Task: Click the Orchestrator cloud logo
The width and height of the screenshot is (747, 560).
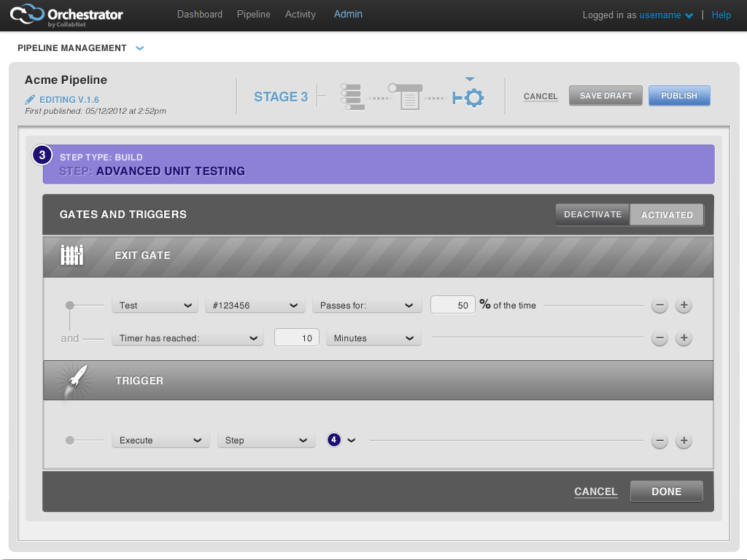Action: [x=28, y=13]
